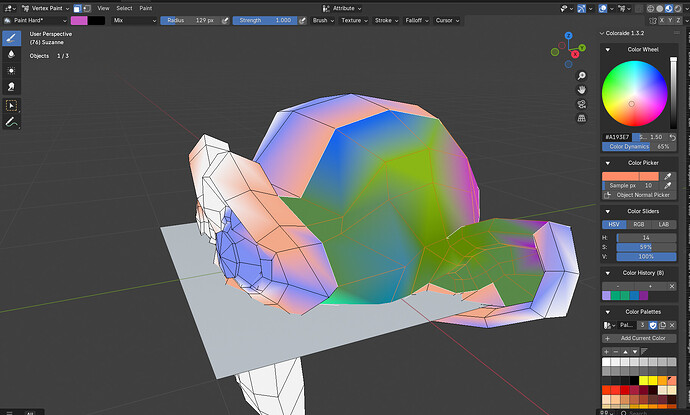Image resolution: width=690 pixels, height=415 pixels.
Task: Open the Brush settings dropdown
Action: click(323, 20)
